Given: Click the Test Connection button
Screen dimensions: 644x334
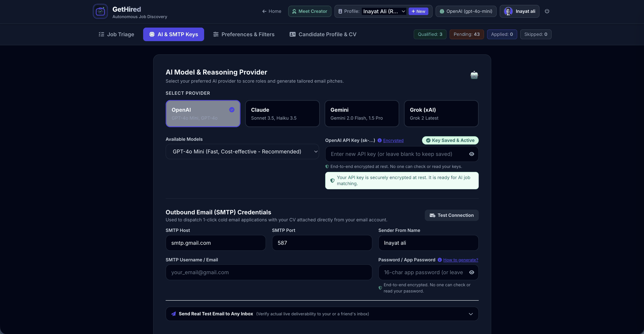Looking at the screenshot, I should tap(452, 215).
